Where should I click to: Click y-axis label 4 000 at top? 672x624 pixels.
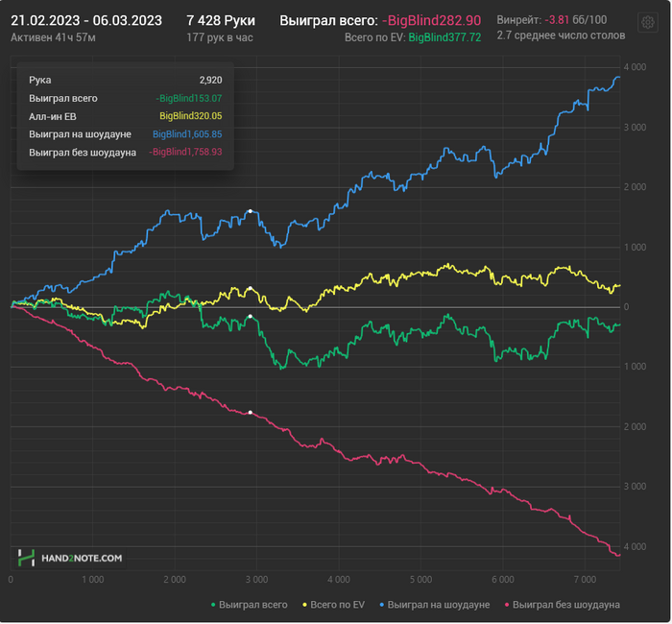pos(635,67)
